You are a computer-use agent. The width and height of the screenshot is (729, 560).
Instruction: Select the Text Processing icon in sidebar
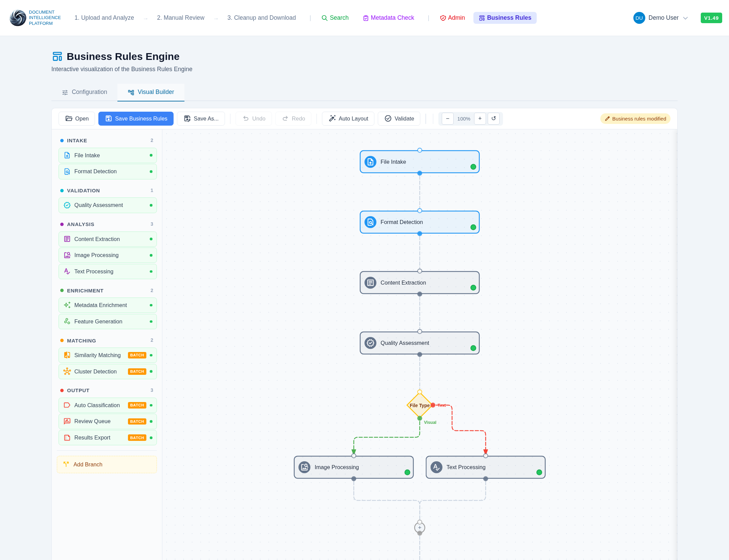tap(67, 271)
